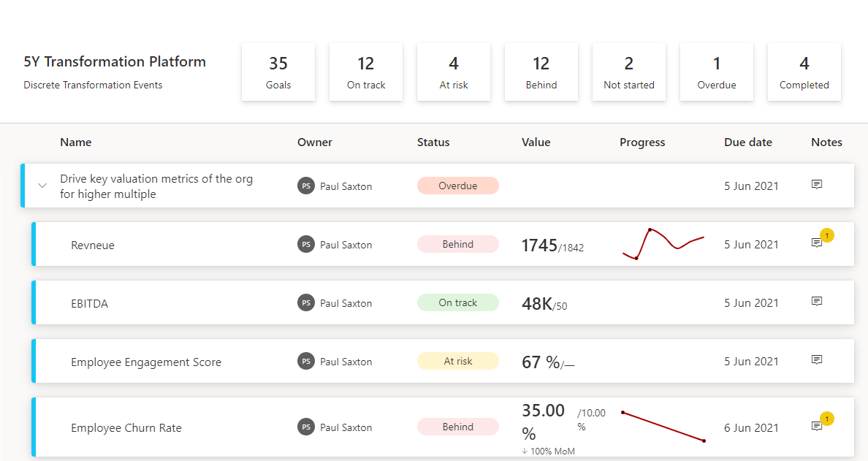
Task: Click Paul Saxton avatar on Revneue row
Action: pyautogui.click(x=306, y=245)
